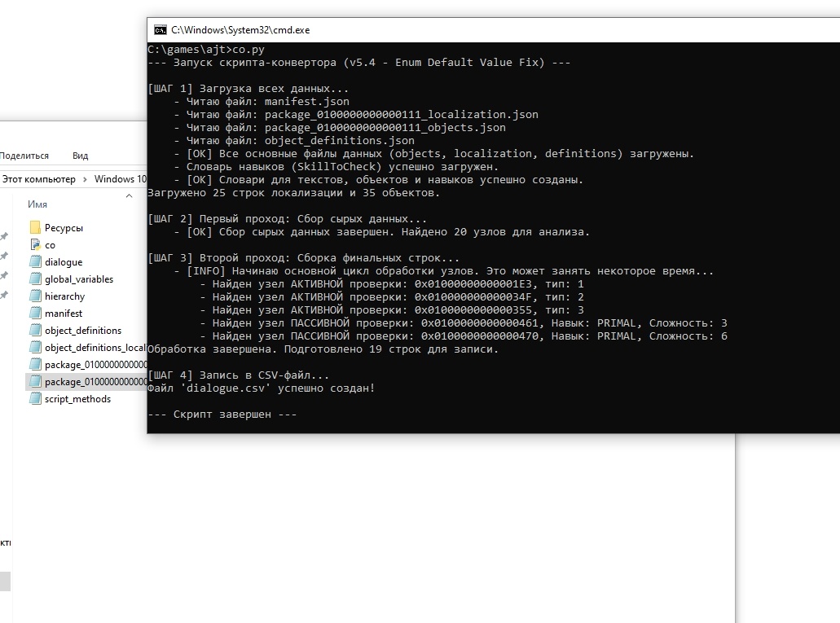Screen dimensions: 840x623
Task: Click icon of highlighted package_0100000000000 file
Action: pos(35,382)
